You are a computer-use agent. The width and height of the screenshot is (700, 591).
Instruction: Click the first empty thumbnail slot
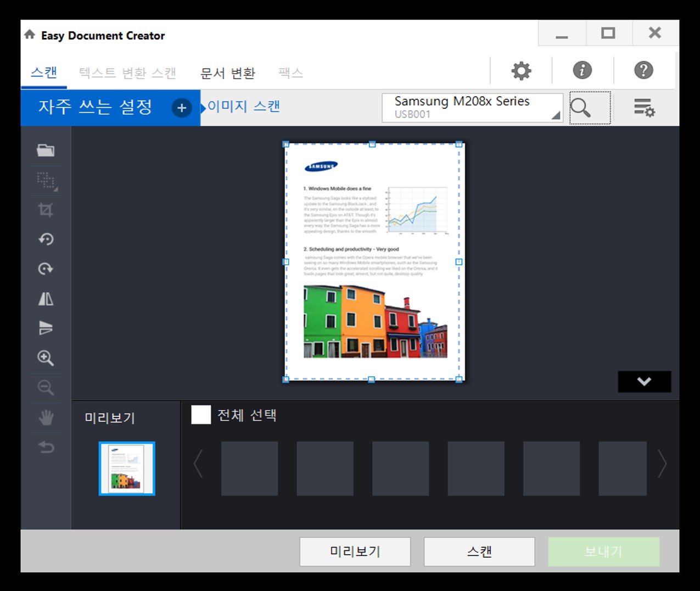click(249, 469)
